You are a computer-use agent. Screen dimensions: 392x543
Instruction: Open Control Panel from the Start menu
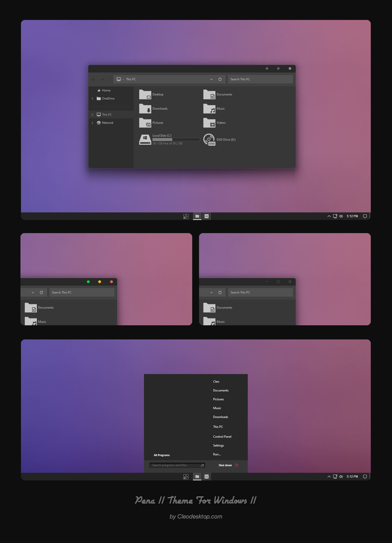pyautogui.click(x=222, y=437)
